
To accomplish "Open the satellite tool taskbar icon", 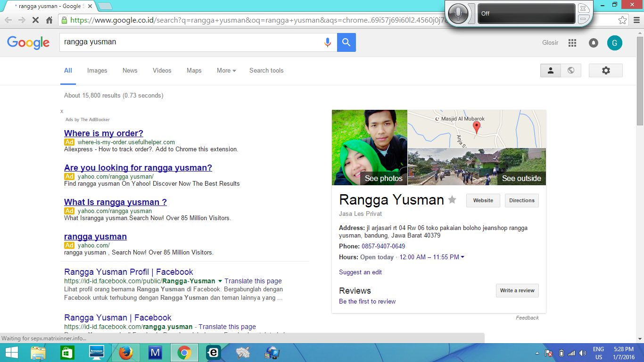I will pyautogui.click(x=243, y=353).
